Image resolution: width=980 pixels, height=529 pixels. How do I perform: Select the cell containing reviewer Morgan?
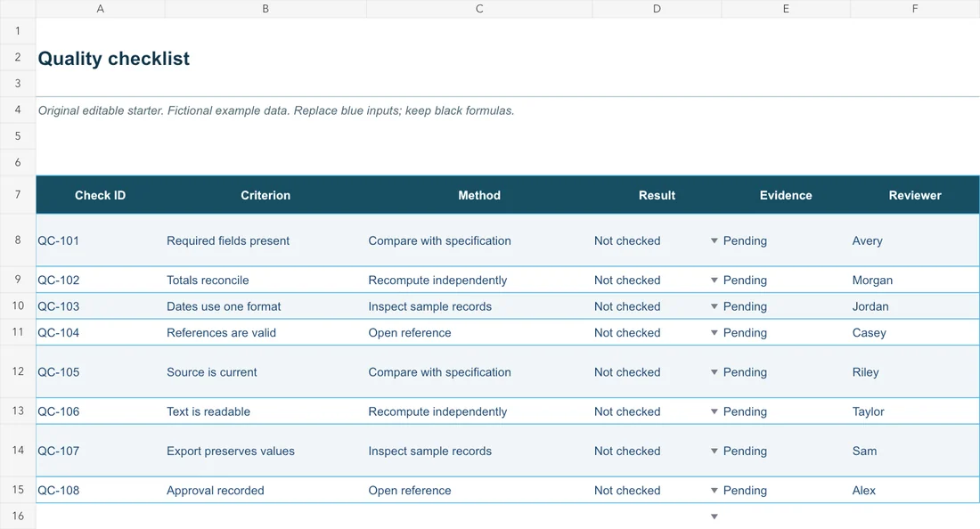point(915,281)
